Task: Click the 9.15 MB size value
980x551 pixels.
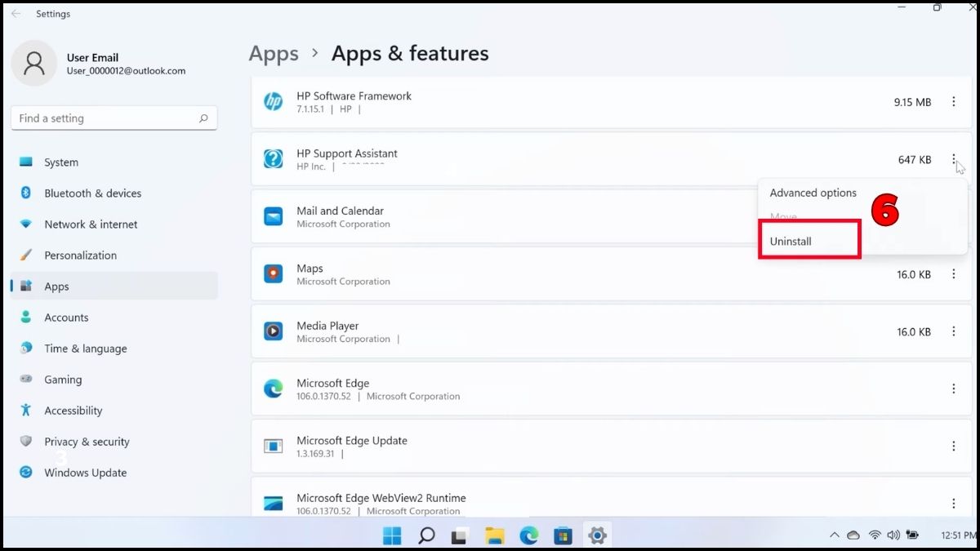Action: click(912, 102)
